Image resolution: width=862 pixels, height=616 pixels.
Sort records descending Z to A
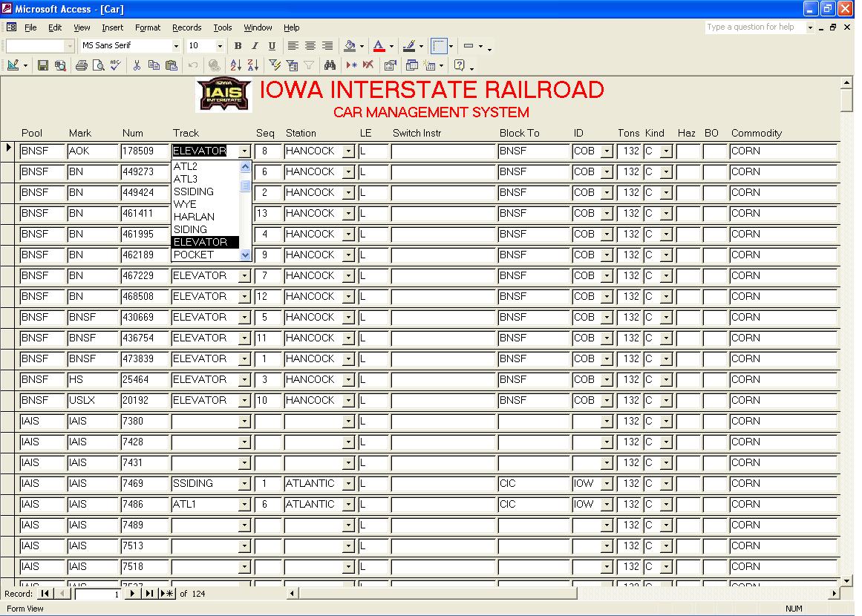[253, 65]
